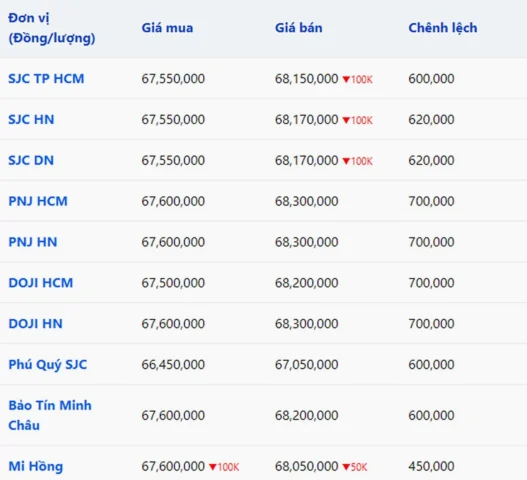The width and height of the screenshot is (527, 480).
Task: Open the PNJ HN link
Action: (x=33, y=242)
